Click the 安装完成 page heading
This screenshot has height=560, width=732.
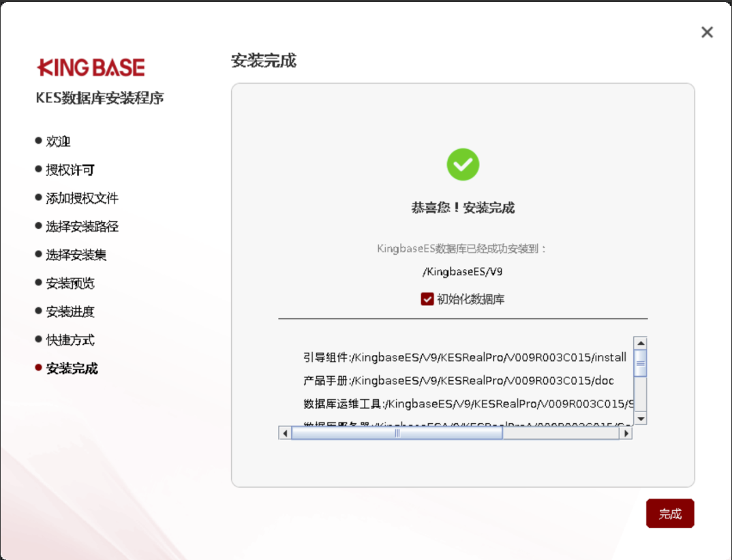click(264, 61)
